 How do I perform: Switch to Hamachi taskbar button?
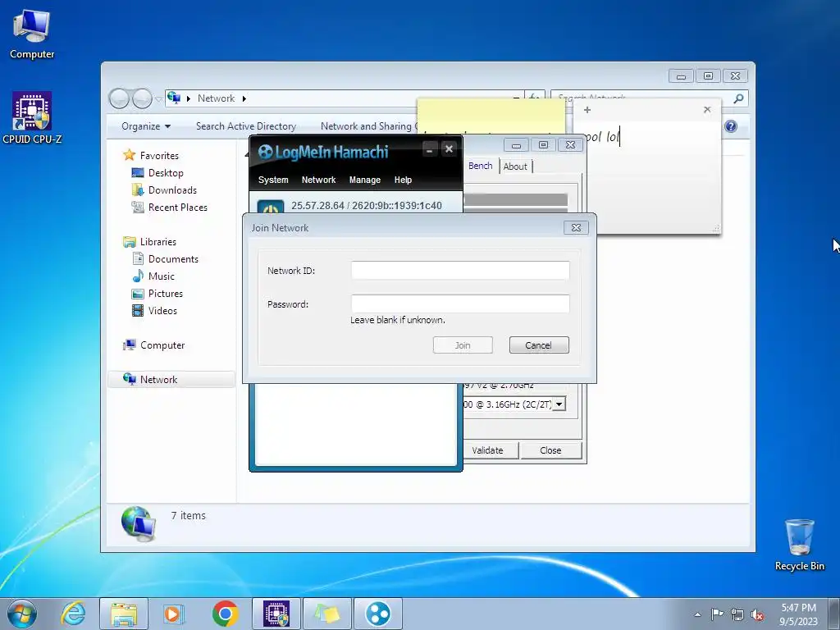[x=377, y=614]
